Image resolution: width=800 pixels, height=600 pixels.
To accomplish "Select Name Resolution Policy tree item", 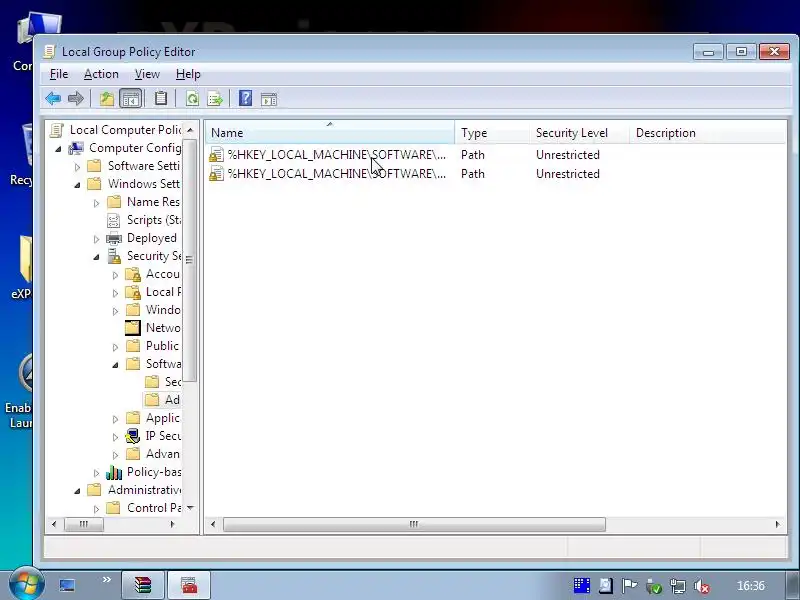I will 153,202.
